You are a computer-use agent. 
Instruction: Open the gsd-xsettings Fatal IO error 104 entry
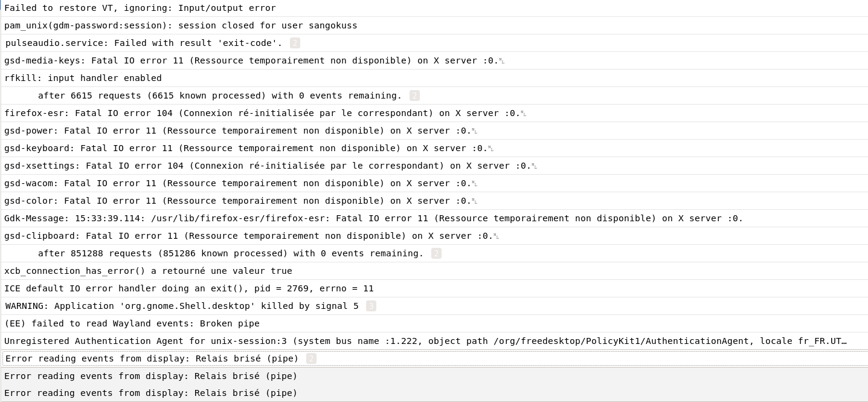(x=267, y=166)
